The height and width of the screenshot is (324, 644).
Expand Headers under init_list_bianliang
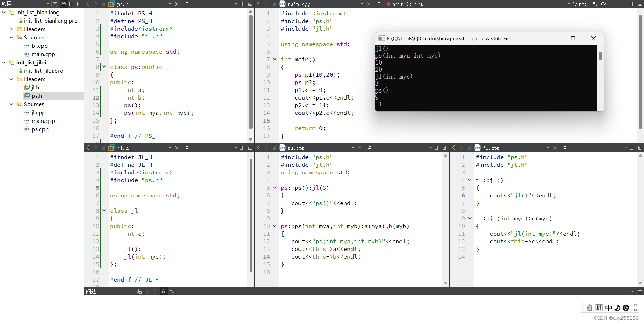click(11, 29)
